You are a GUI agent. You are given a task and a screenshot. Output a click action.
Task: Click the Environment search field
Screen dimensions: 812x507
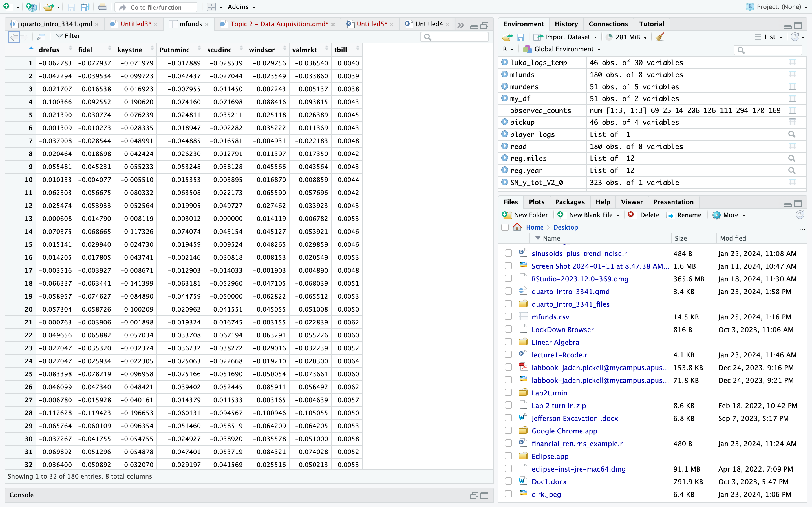pos(768,50)
